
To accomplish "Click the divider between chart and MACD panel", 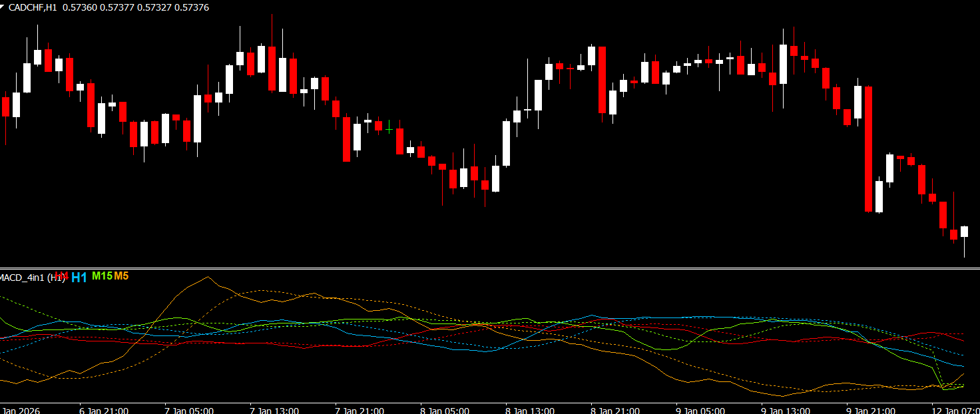I will point(490,268).
